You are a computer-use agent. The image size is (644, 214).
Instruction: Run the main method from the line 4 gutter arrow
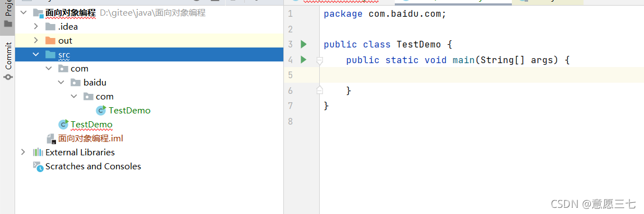click(304, 60)
